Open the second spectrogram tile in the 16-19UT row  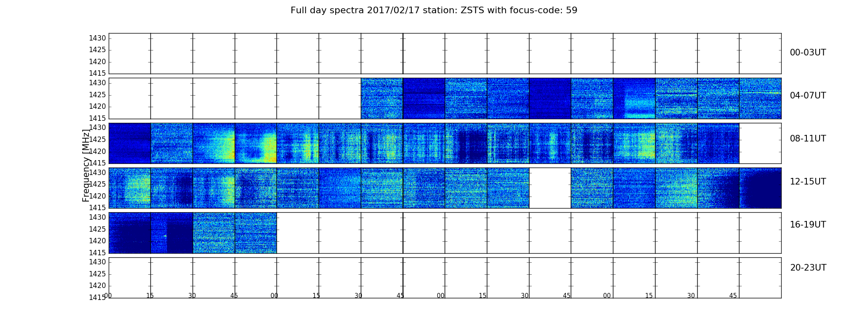pyautogui.click(x=172, y=233)
